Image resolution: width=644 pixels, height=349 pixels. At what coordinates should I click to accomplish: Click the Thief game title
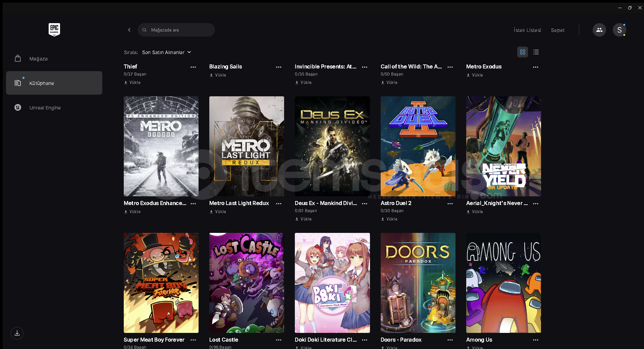pyautogui.click(x=130, y=66)
